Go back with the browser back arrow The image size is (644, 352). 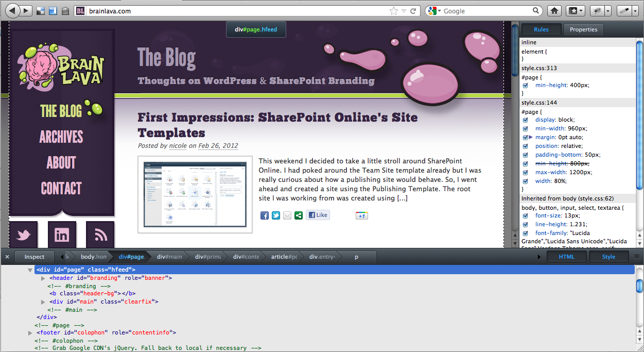pyautogui.click(x=13, y=10)
